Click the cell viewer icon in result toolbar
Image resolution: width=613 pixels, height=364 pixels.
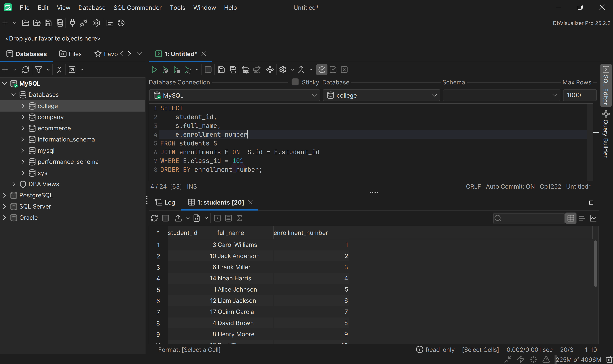tap(217, 218)
